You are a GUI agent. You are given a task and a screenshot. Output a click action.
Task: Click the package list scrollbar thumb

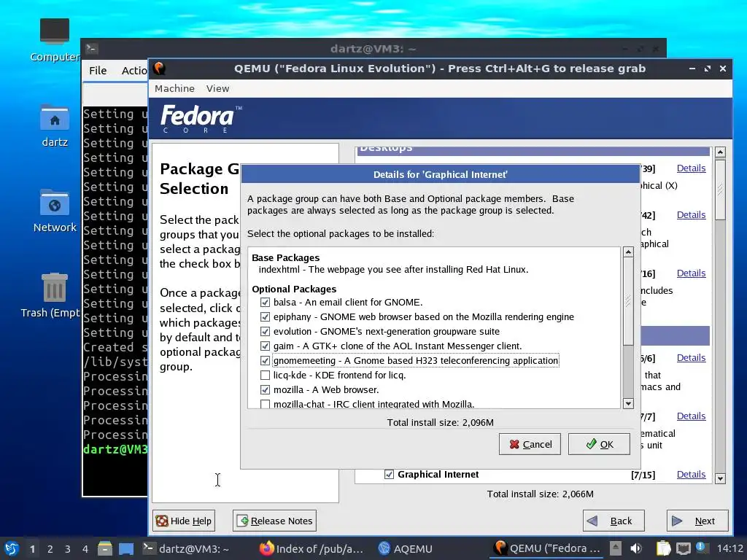pyautogui.click(x=628, y=301)
